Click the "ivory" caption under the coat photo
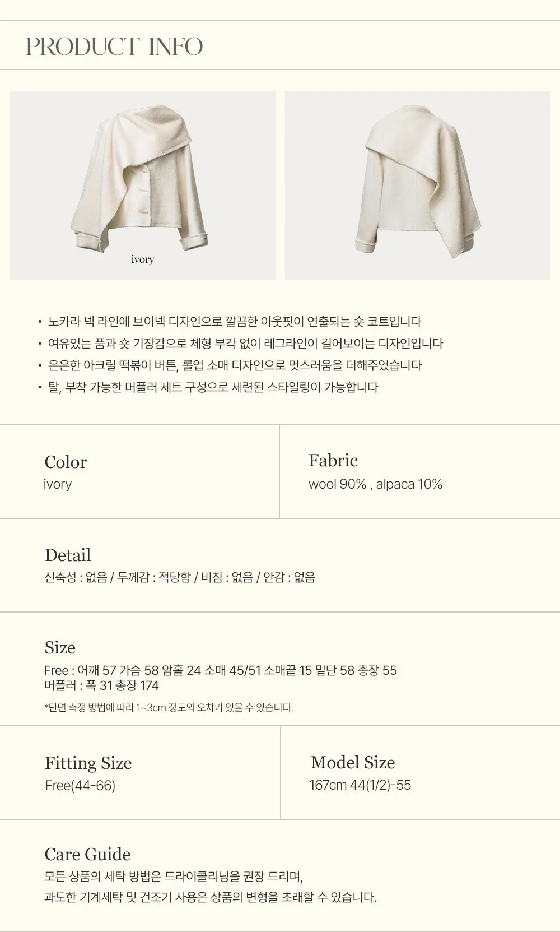The width and height of the screenshot is (560, 932). coord(143,259)
